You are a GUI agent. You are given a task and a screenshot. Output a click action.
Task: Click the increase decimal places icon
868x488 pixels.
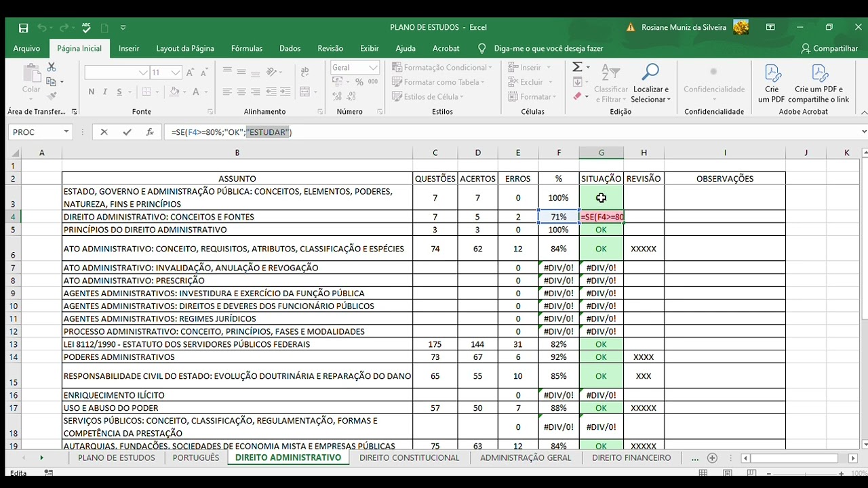coord(337,97)
